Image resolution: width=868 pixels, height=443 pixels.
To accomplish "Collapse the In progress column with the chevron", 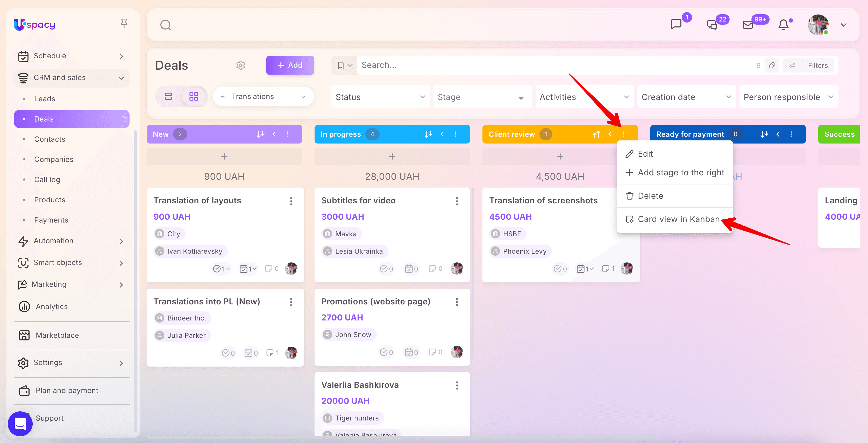I will pyautogui.click(x=442, y=134).
